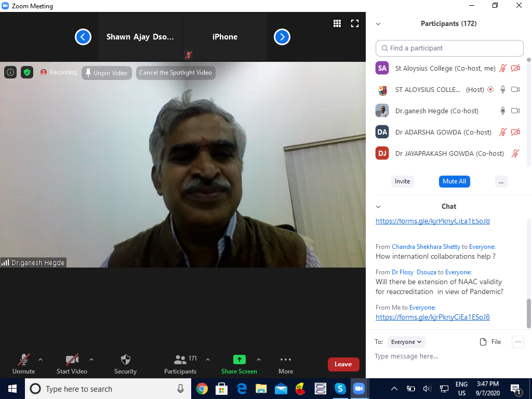Toggle Dr ADARSHA GOWDA's camera
This screenshot has width=532, height=399.
pyautogui.click(x=515, y=132)
